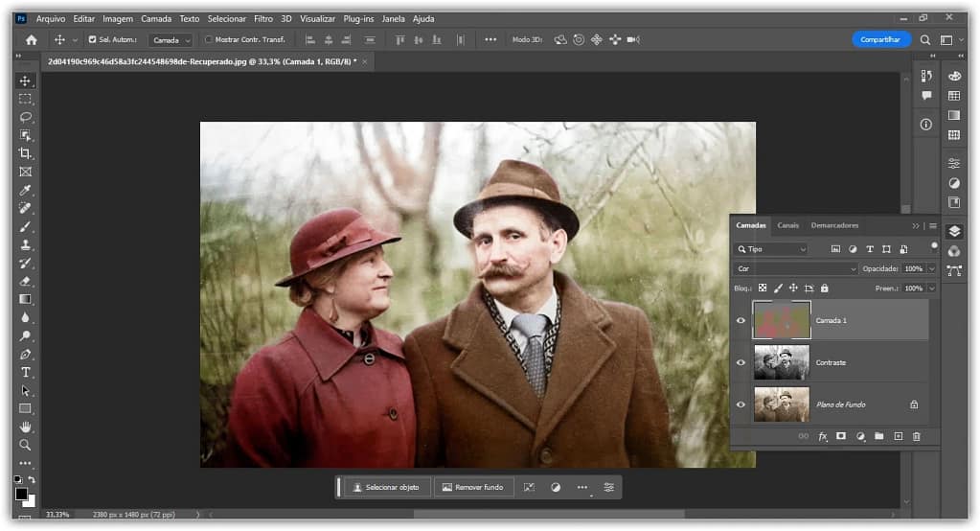
Task: Toggle Sel. Autom. checkbox
Action: [93, 39]
